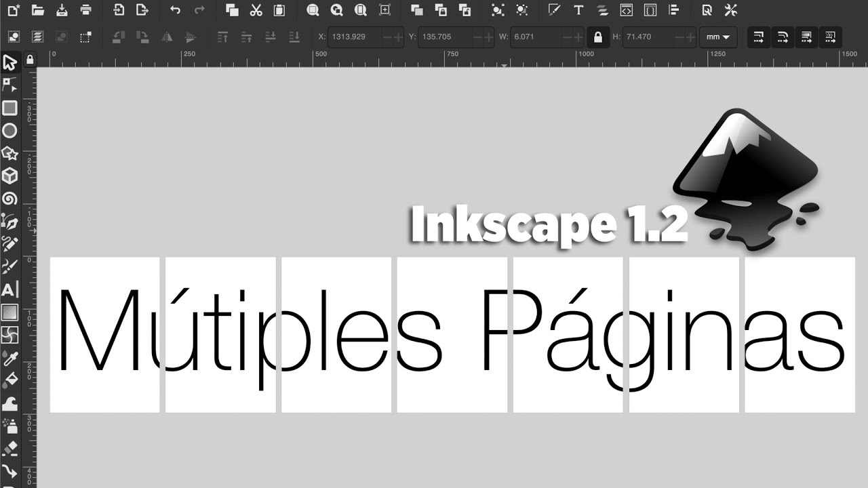
Task: Rotate selection 90° counter-clockwise
Action: coord(119,37)
